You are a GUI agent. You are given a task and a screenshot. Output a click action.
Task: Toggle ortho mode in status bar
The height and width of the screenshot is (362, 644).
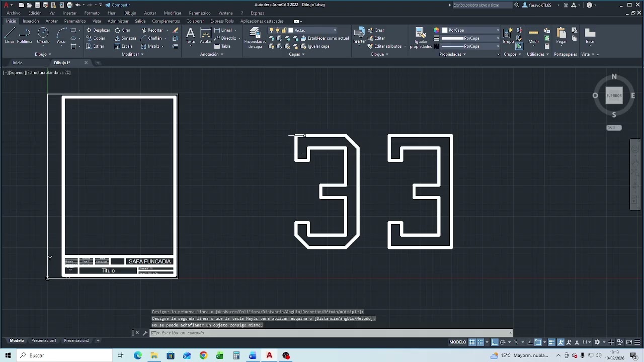495,342
